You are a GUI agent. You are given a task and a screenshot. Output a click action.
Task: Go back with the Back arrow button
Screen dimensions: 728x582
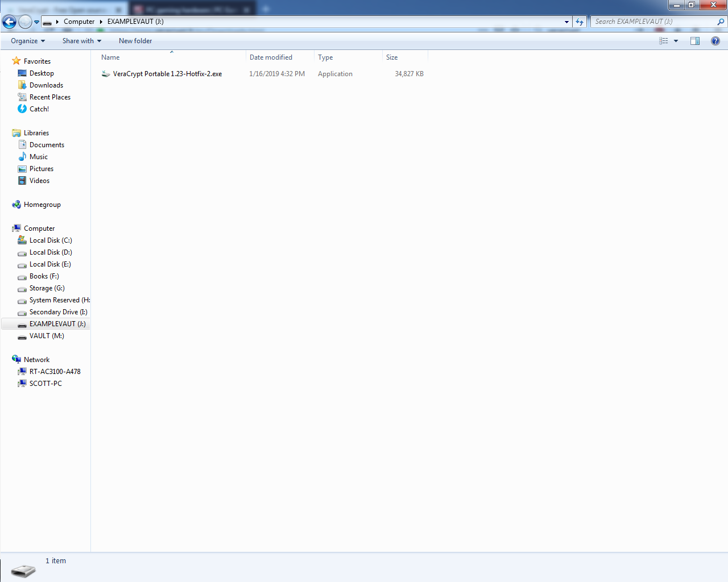[9, 22]
